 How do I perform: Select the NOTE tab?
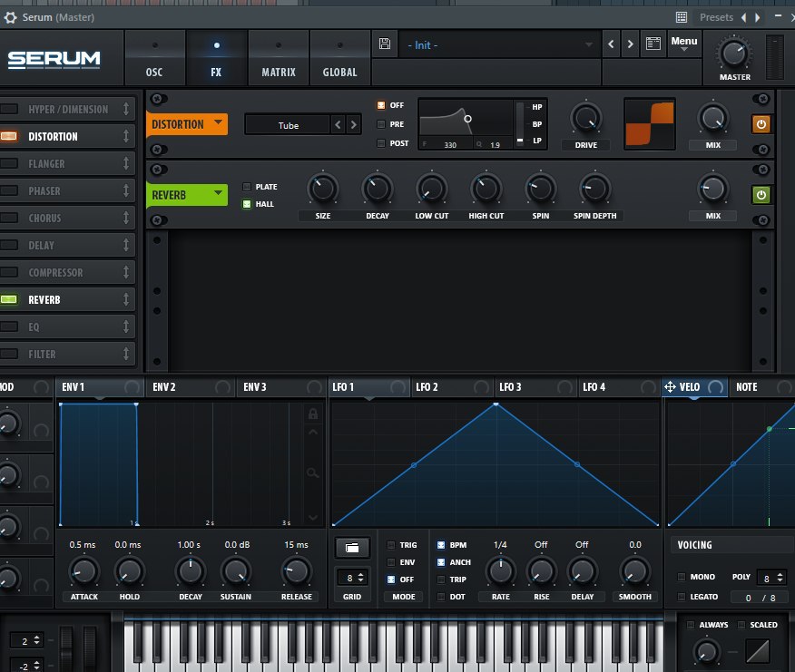pos(761,387)
